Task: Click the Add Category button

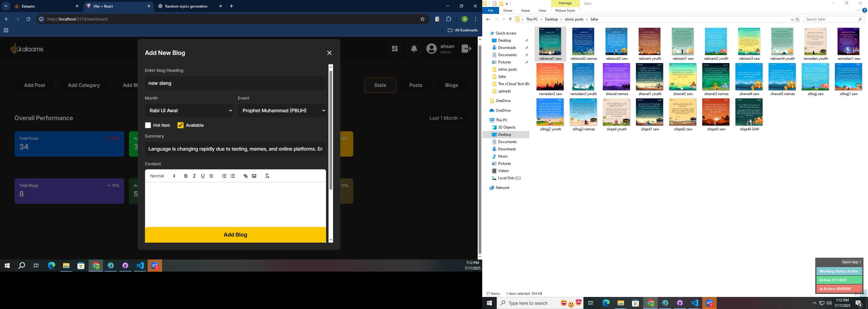Action: (84, 85)
